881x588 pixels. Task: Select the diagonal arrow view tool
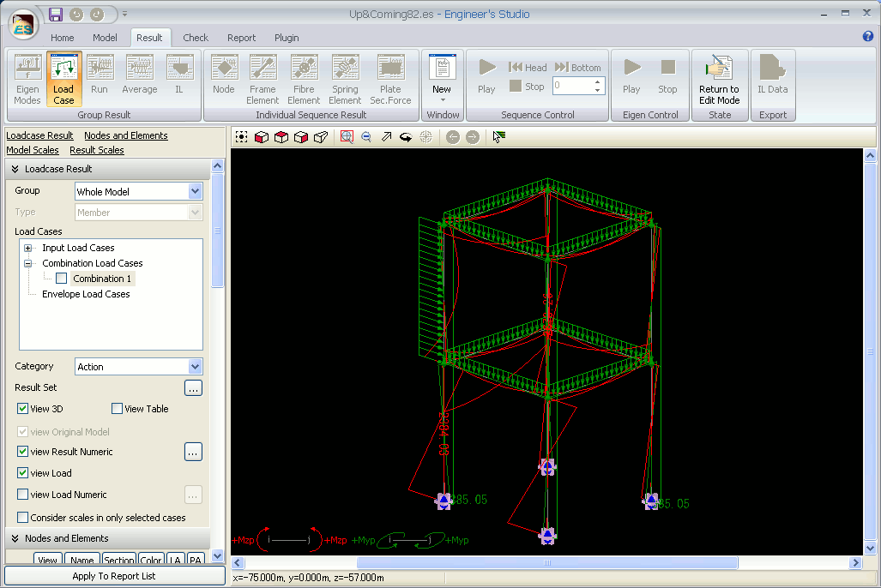point(386,137)
